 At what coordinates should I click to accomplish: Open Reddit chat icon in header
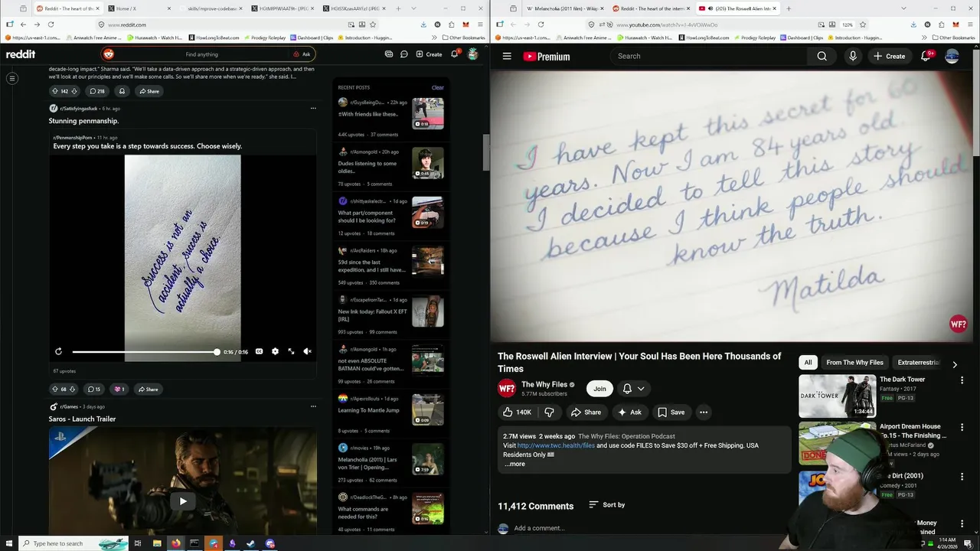click(x=404, y=54)
